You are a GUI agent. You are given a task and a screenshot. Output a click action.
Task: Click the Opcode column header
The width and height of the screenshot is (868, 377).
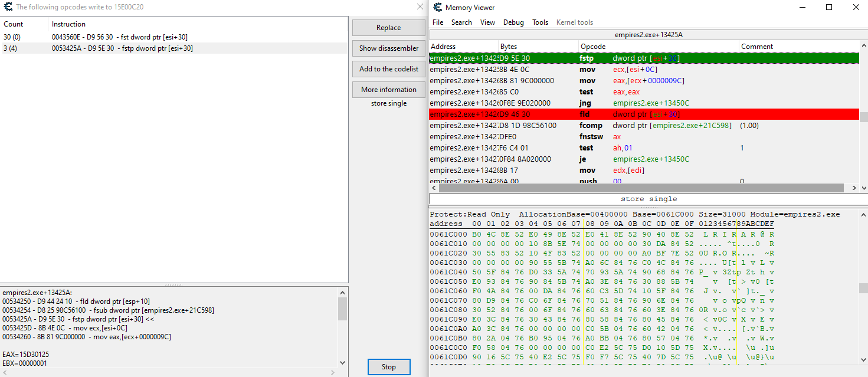[x=659, y=47]
